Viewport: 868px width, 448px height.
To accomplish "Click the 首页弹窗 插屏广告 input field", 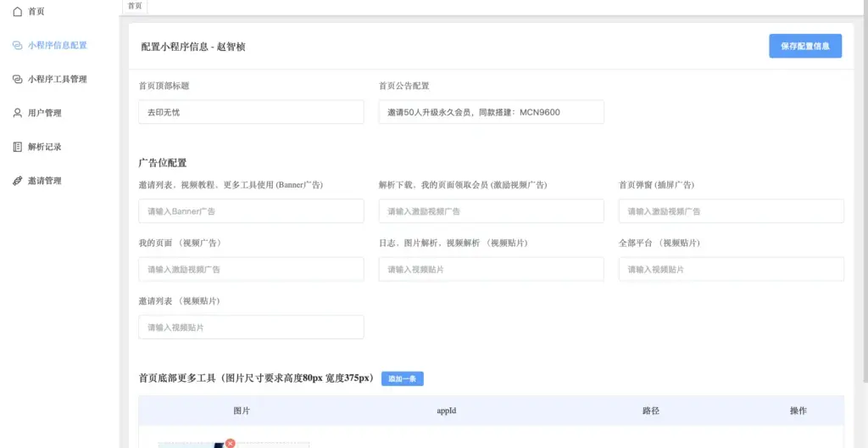I will (732, 211).
